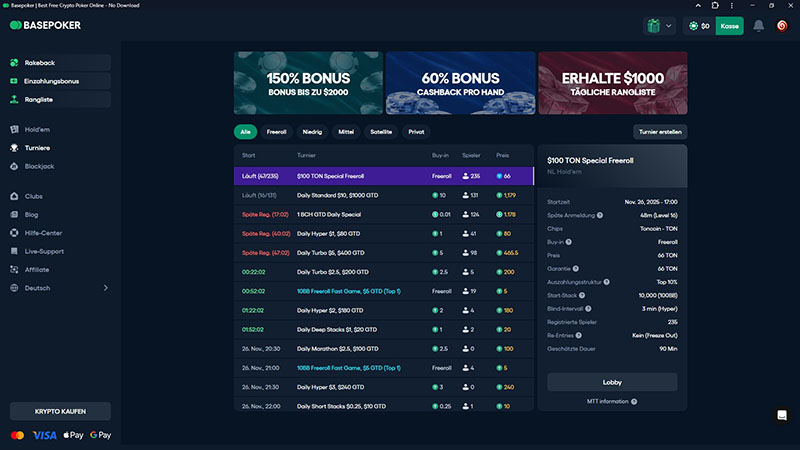Filter tournaments by Privat tab
Screen dimensions: 800x450
pyautogui.click(x=416, y=131)
